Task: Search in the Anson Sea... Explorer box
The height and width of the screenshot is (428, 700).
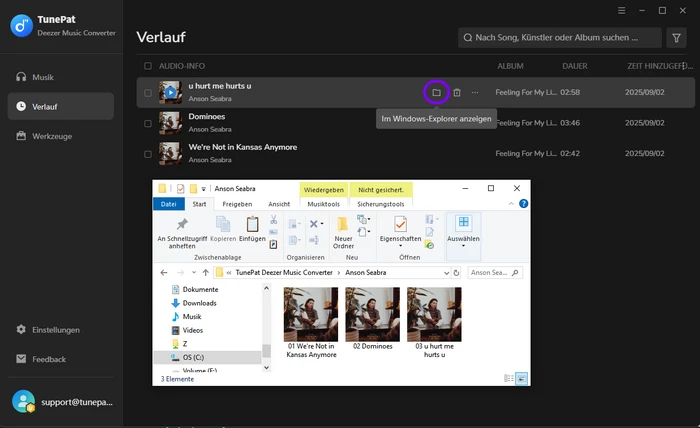Action: [495, 273]
